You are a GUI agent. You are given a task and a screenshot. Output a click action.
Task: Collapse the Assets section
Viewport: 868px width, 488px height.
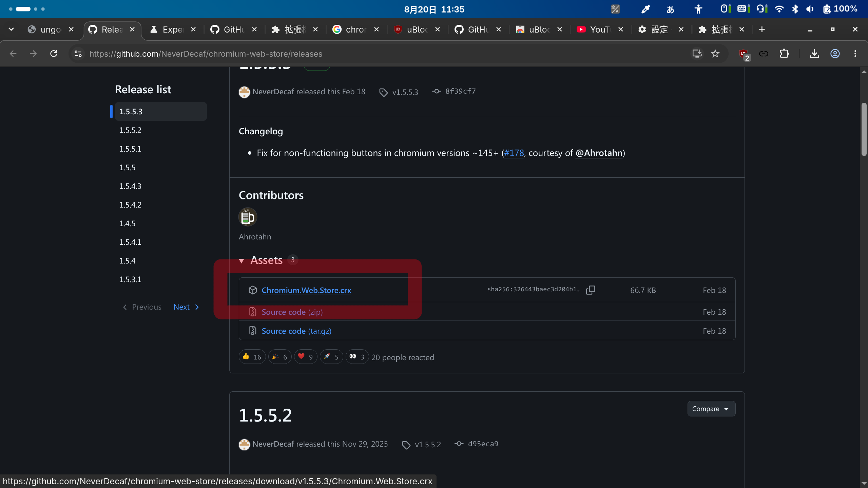coord(242,260)
